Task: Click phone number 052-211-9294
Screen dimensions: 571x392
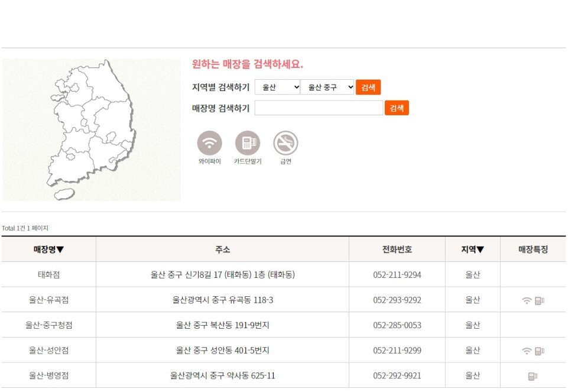Action: click(x=397, y=275)
